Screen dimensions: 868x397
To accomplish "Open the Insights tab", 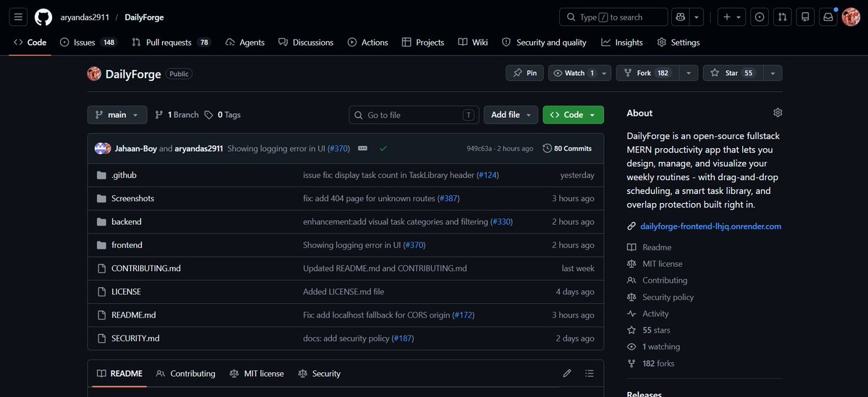I will click(x=621, y=43).
